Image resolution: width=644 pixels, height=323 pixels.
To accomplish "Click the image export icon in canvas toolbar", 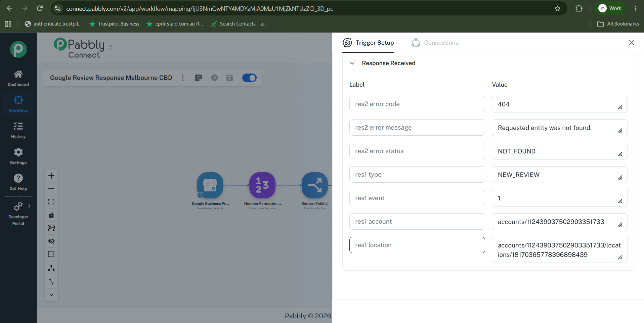I will point(51,228).
